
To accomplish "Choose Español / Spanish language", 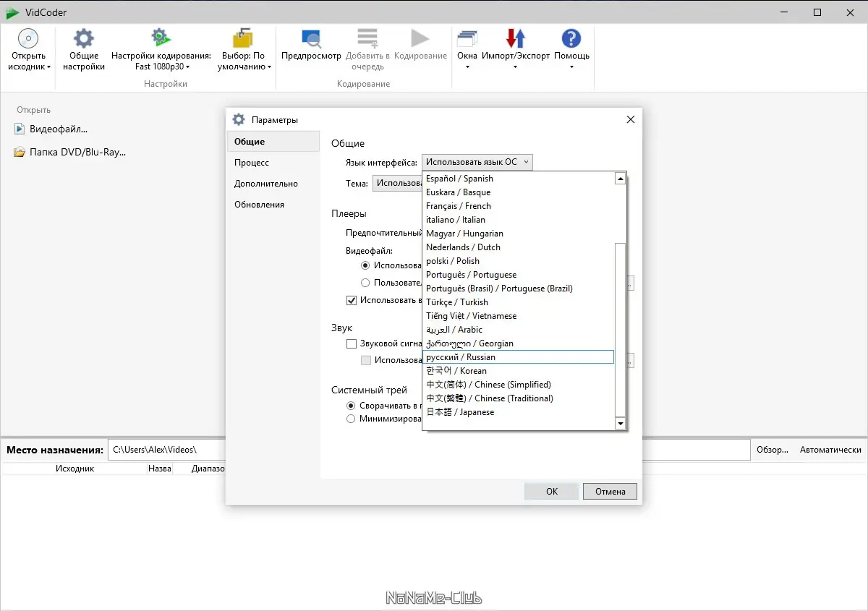I will point(518,179).
